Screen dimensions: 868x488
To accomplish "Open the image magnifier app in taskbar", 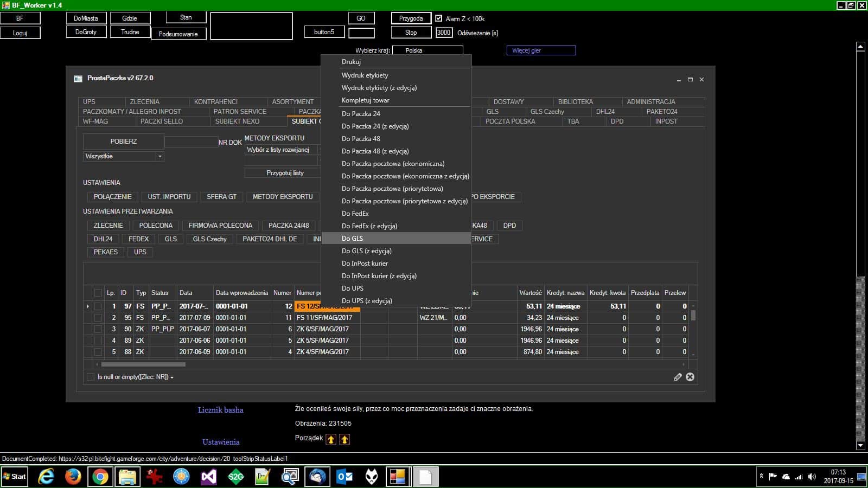I will (290, 477).
